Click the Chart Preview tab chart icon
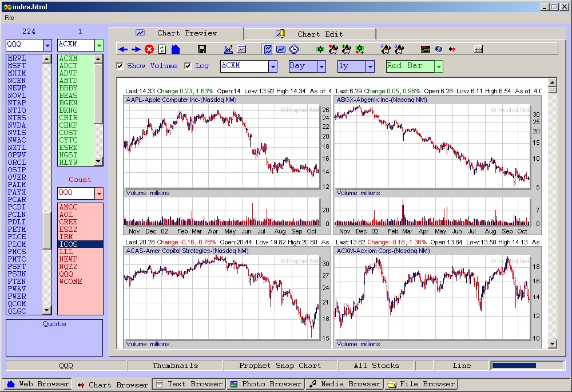 [x=140, y=33]
